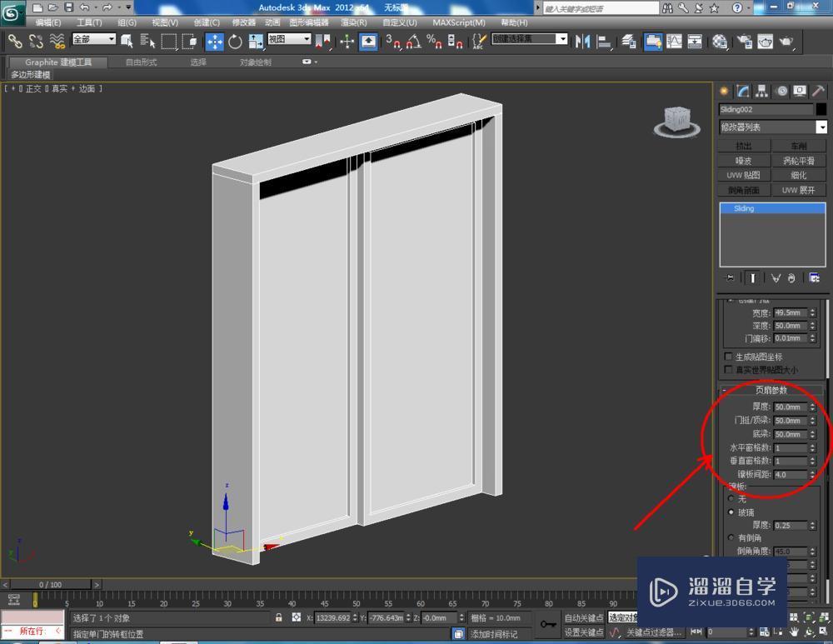Click the Utilities hammer panel icon

(819, 91)
